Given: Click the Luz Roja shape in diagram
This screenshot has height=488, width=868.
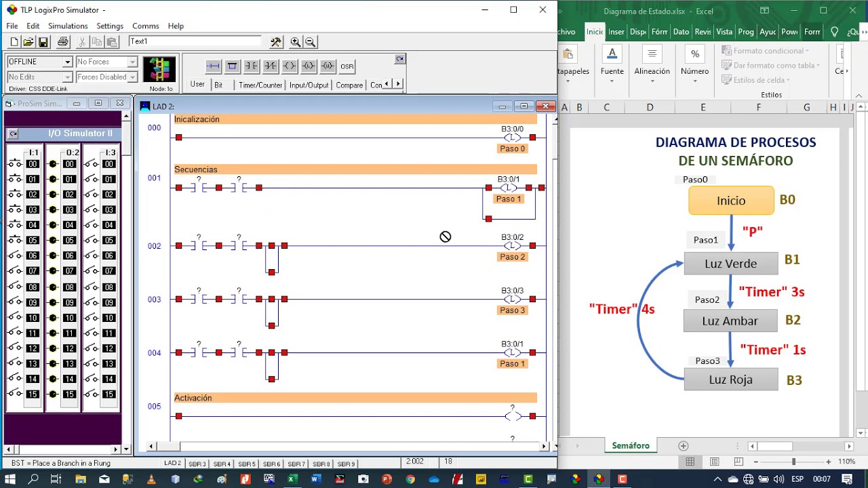Looking at the screenshot, I should 731,380.
